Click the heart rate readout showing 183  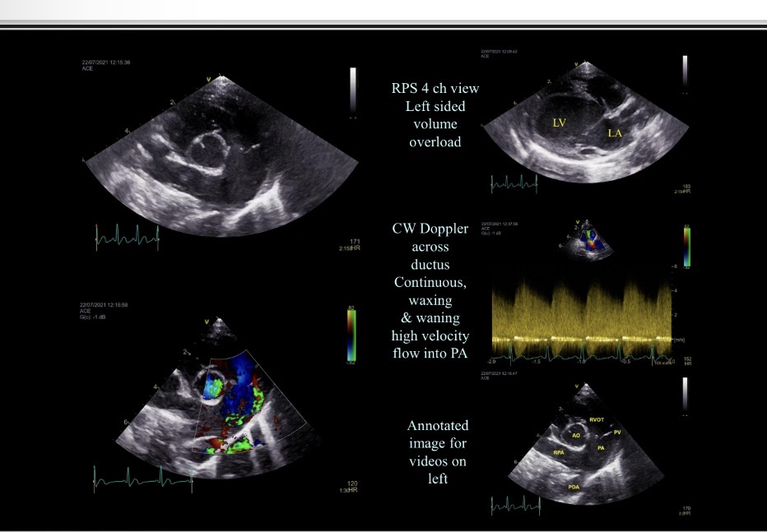(x=686, y=187)
